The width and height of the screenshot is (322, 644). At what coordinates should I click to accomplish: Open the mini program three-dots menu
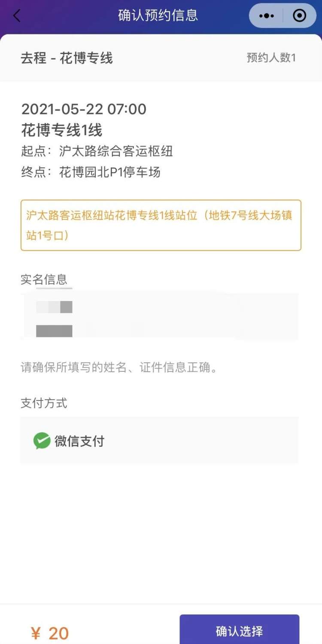click(x=266, y=16)
